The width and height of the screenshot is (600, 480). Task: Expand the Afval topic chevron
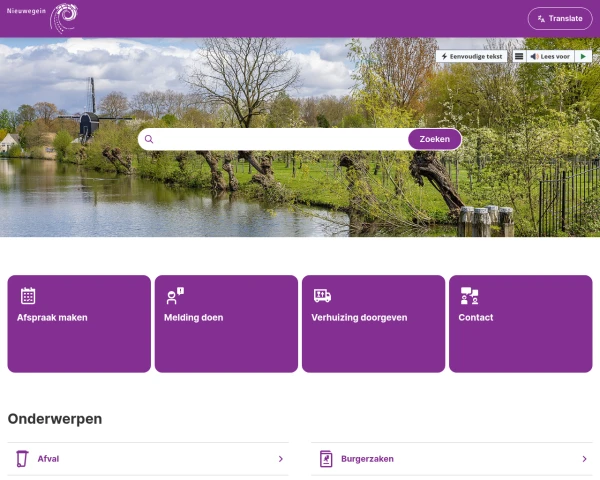tap(281, 459)
